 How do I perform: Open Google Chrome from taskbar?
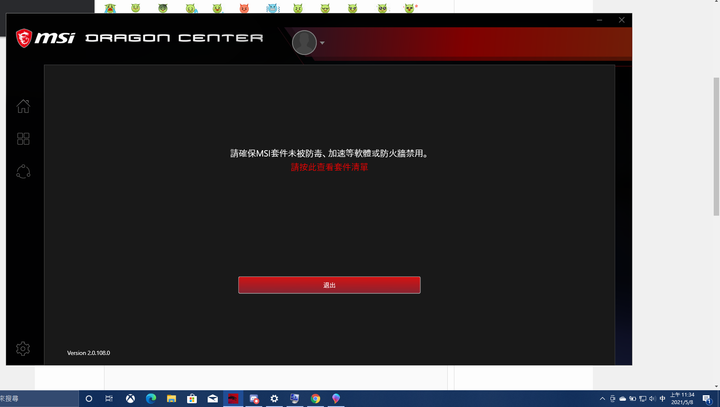(315, 398)
